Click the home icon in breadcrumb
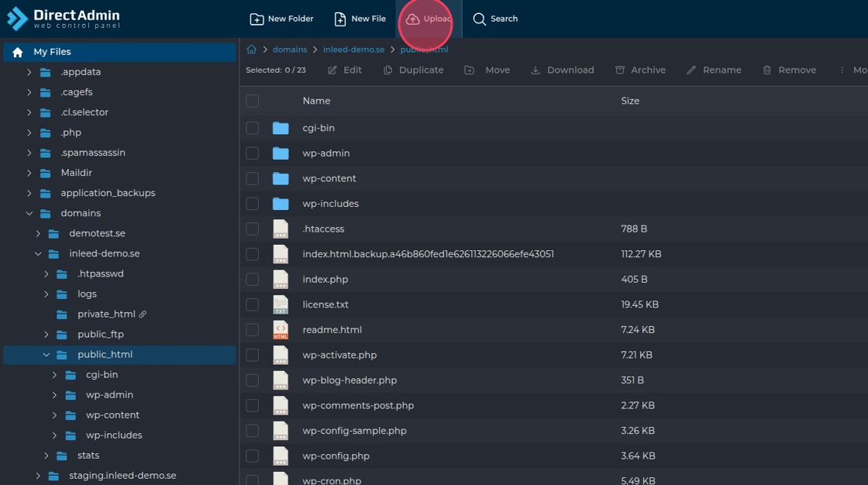 point(251,50)
